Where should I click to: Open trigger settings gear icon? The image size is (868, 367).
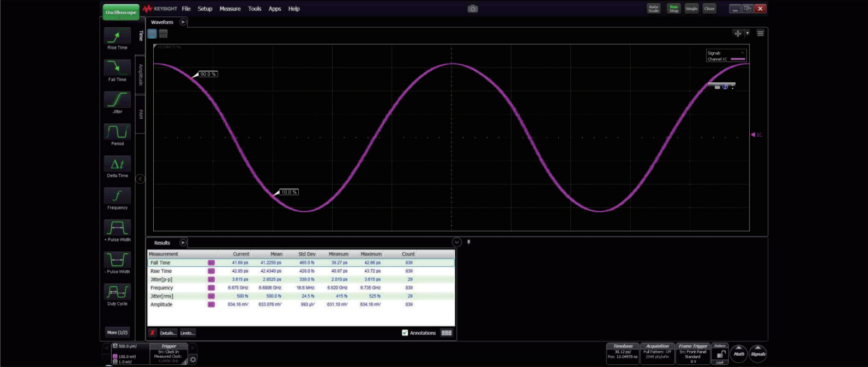(193, 359)
